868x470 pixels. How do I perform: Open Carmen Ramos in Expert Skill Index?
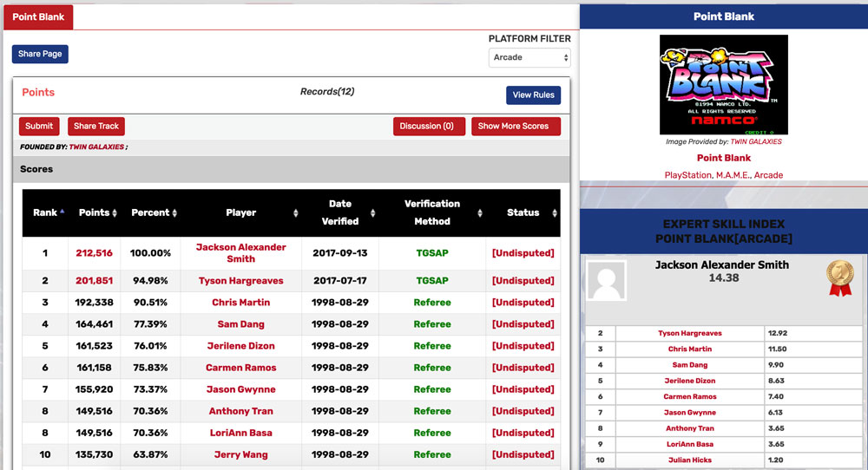point(690,397)
